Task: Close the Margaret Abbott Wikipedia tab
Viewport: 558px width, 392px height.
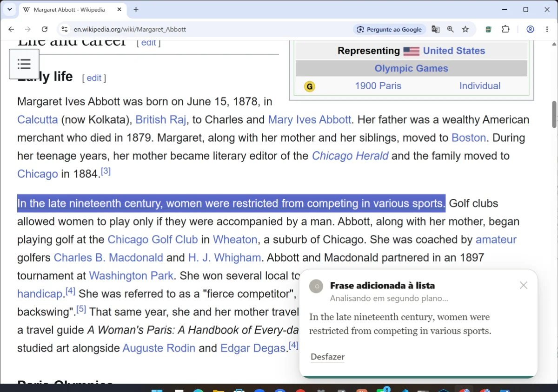Action: [120, 10]
